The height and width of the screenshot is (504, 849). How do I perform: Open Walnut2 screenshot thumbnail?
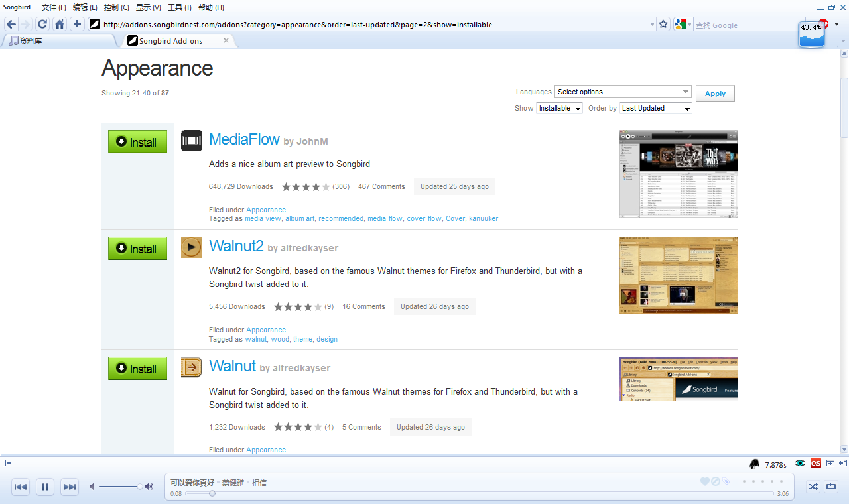pyautogui.click(x=679, y=275)
